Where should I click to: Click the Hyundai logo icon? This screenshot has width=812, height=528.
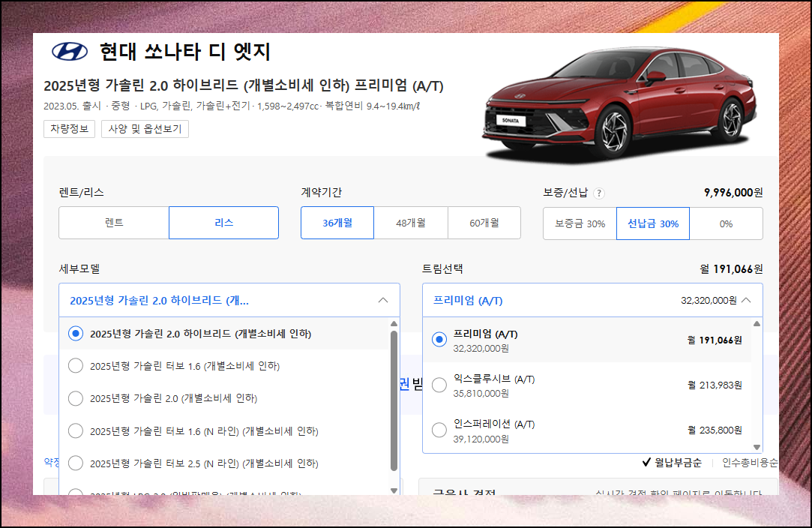tap(70, 51)
